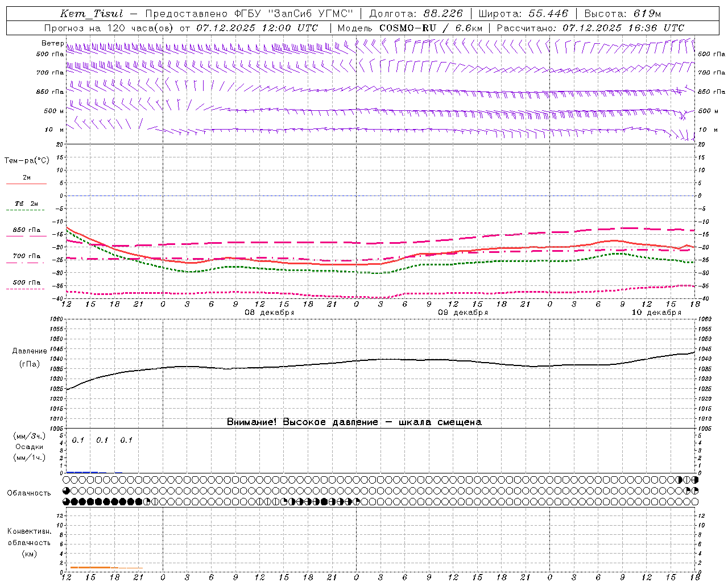This screenshot has width=728, height=582.
Task: Select left-side 700 гПа wind level label
Action: [x=50, y=73]
